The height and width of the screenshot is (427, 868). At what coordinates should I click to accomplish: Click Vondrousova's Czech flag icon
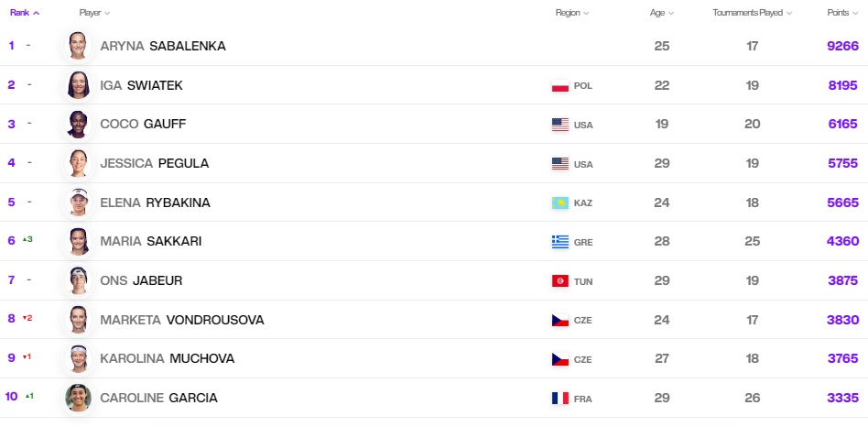coord(560,320)
